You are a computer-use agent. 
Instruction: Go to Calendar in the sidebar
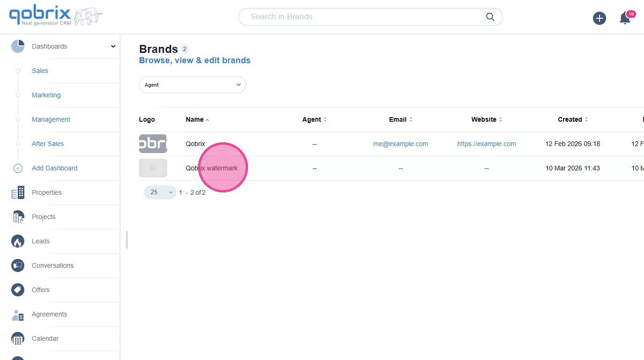click(45, 338)
